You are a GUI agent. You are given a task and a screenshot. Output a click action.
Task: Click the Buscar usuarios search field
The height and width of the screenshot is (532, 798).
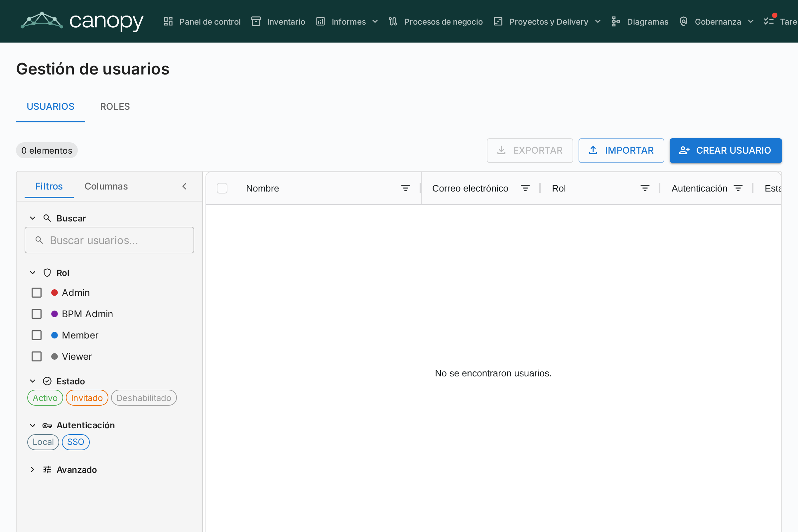(x=109, y=240)
